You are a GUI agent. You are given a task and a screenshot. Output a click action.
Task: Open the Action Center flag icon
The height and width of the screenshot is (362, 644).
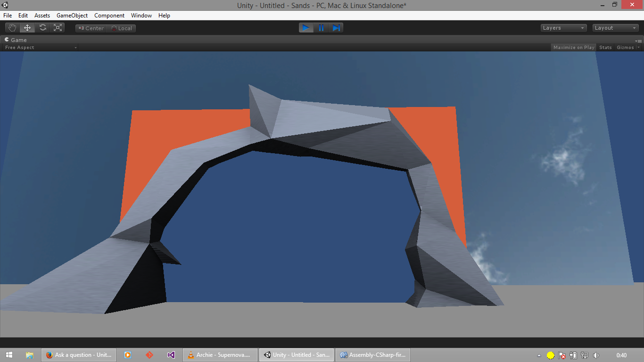tap(562, 355)
